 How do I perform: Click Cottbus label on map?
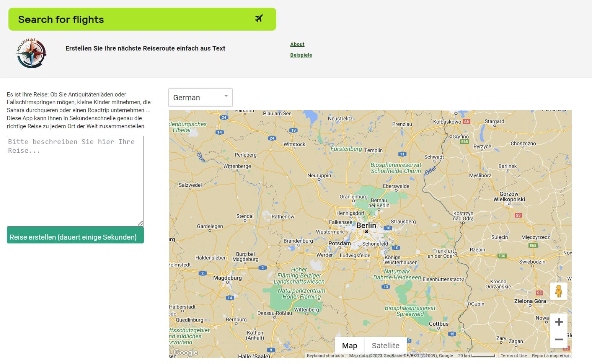tap(439, 324)
